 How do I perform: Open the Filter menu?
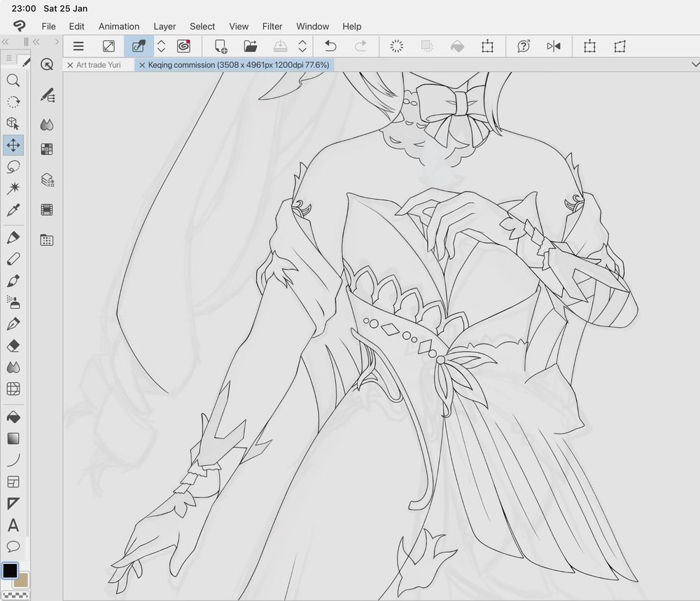pyautogui.click(x=272, y=26)
